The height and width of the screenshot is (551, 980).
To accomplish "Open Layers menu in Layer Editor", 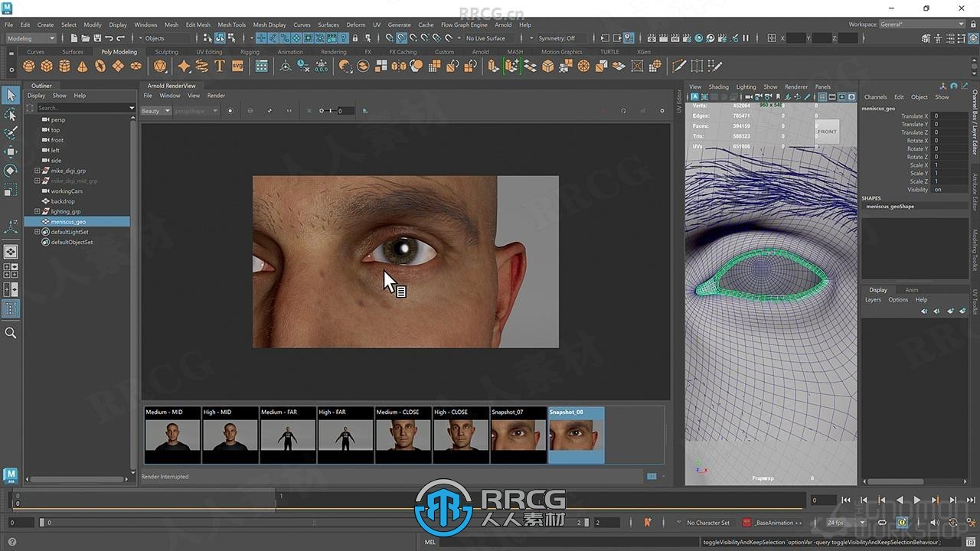I will [x=873, y=300].
